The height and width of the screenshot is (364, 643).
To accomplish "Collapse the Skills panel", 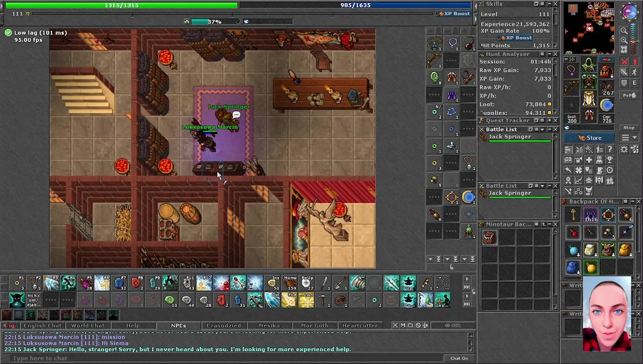I will pyautogui.click(x=548, y=4).
